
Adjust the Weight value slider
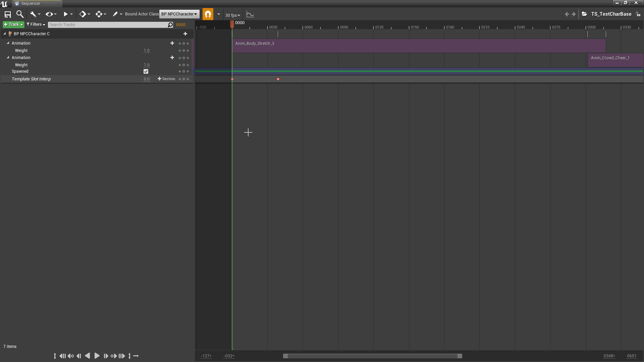(147, 50)
